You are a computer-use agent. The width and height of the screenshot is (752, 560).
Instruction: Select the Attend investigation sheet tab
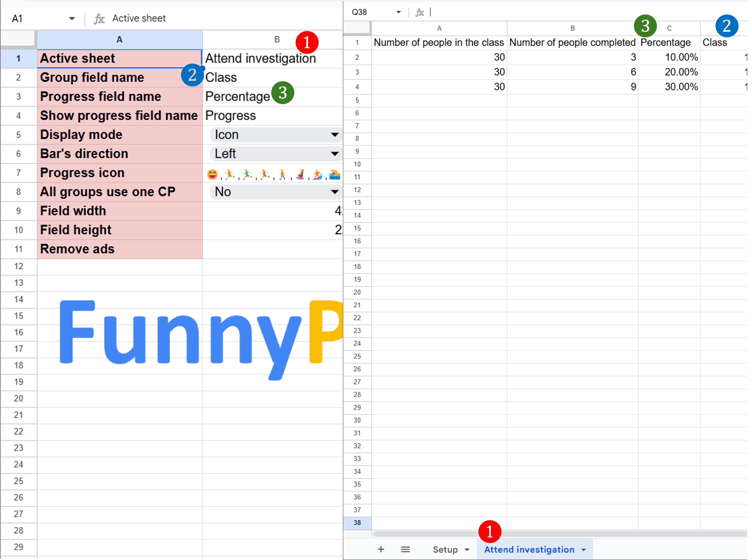click(529, 550)
